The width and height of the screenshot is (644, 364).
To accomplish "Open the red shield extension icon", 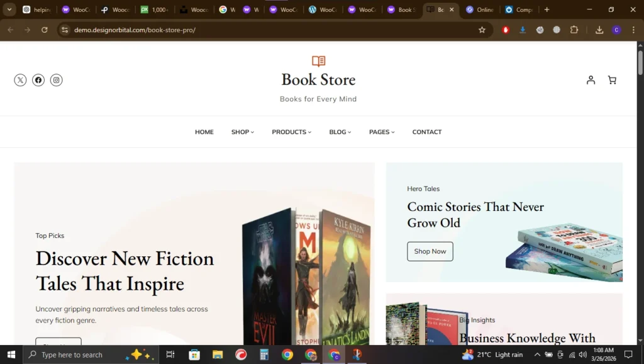I will [x=506, y=30].
